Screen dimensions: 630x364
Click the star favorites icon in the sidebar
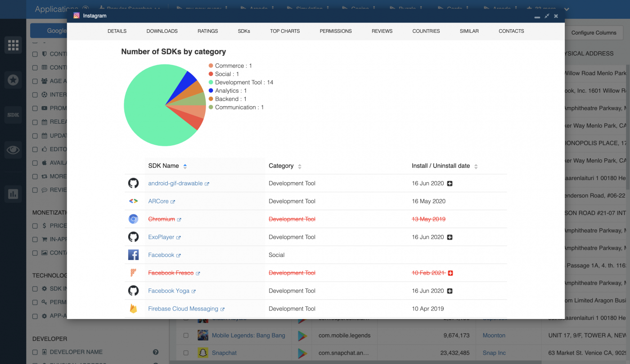coord(13,80)
